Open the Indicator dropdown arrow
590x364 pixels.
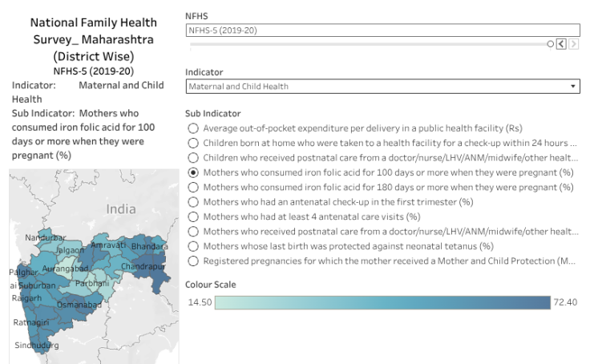coord(573,86)
